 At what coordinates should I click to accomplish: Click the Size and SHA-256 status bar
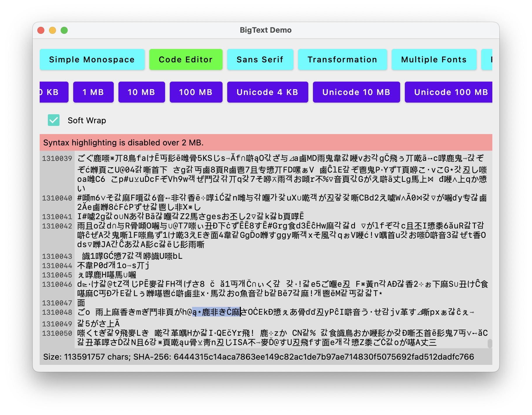pyautogui.click(x=266, y=357)
